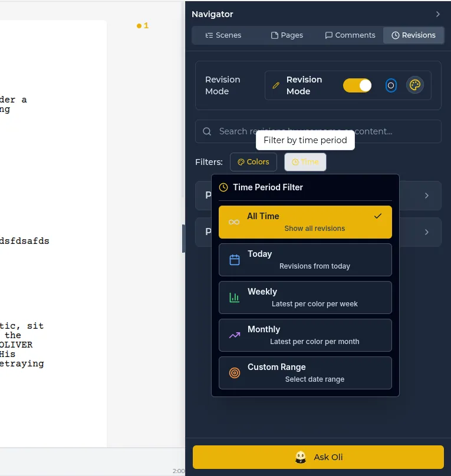Expand the second revision row chevron
Screen dimensions: 451x476
click(x=427, y=232)
